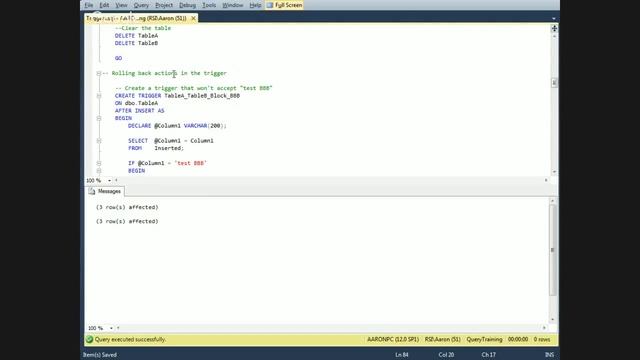Click the AARONPC (12.0 SP1) server status

pos(393,340)
